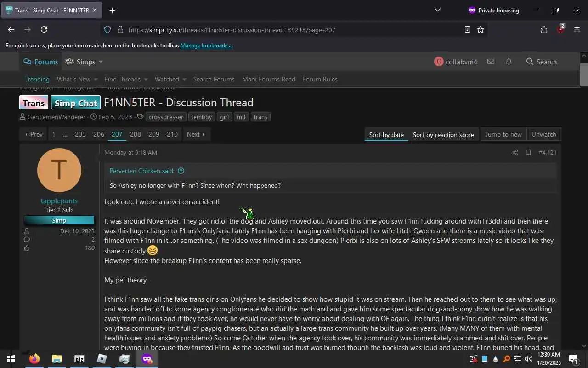Click Manage bookmarks link
This screenshot has height=368, width=588.
point(206,46)
